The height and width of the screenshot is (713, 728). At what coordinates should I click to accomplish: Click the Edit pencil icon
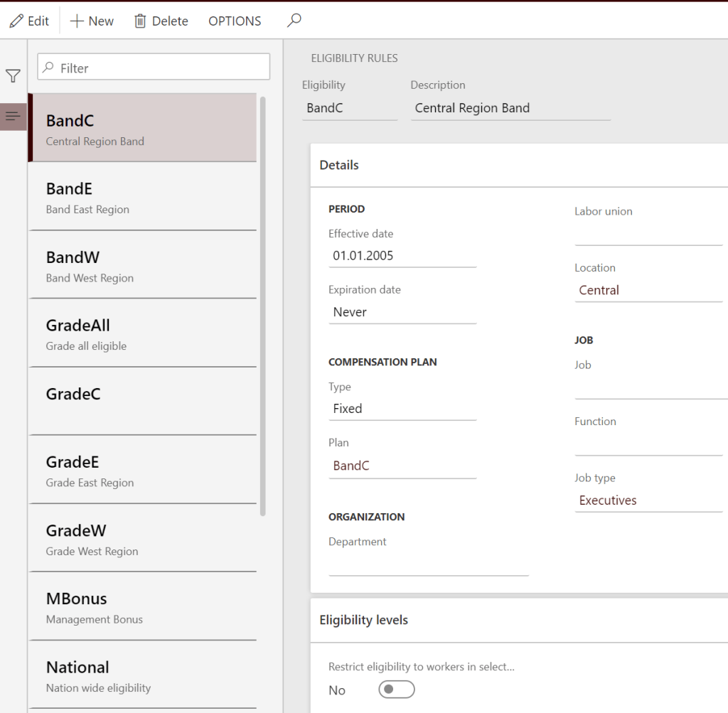pyautogui.click(x=16, y=21)
